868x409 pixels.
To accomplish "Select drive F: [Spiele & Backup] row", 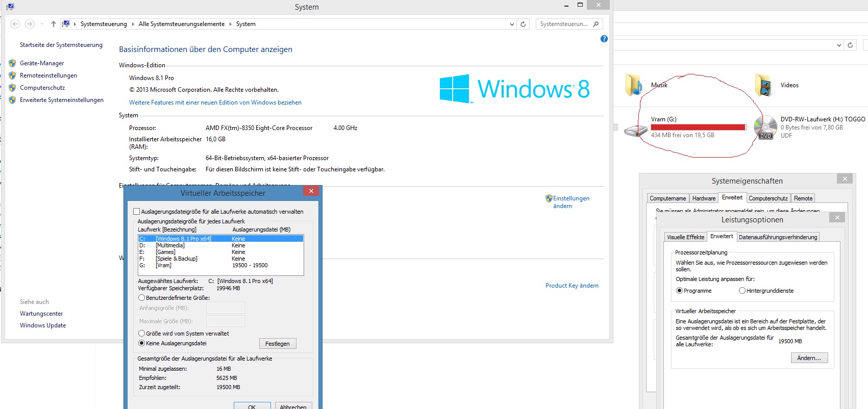I will coord(221,259).
